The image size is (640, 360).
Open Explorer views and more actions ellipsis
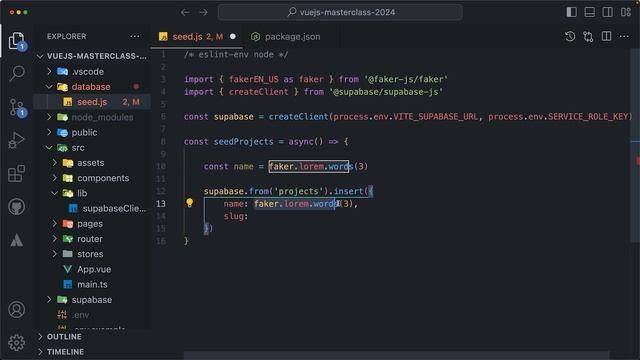tap(135, 36)
